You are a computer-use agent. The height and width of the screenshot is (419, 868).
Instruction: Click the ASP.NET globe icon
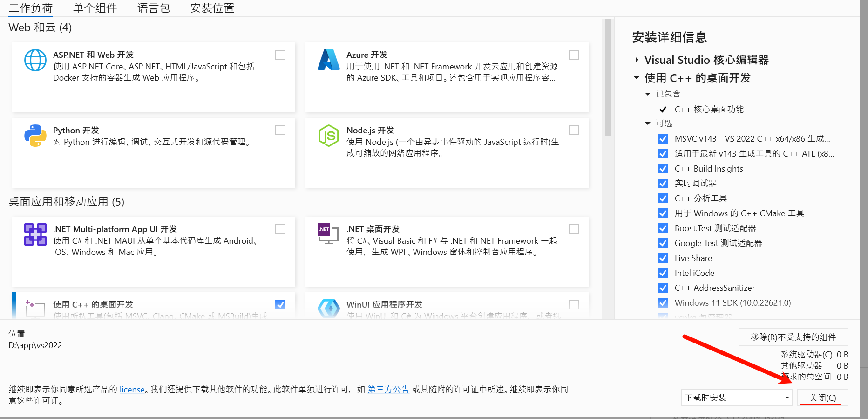coord(35,61)
